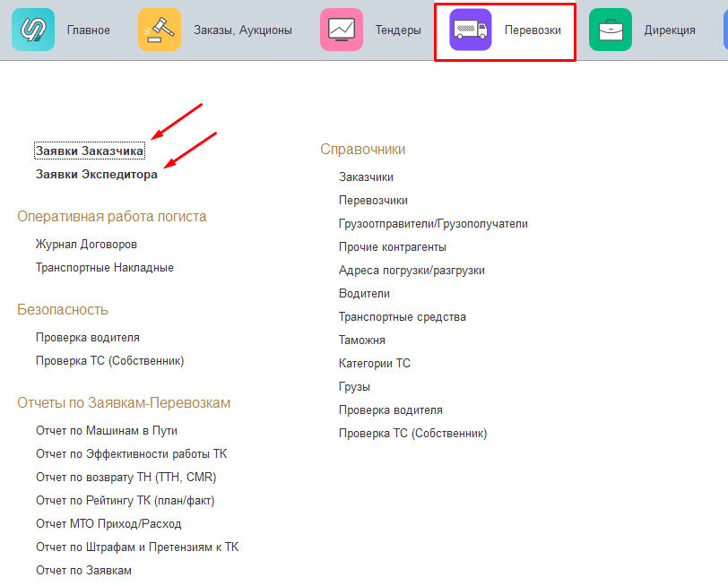Open Журнал Договоров
Image resolution: width=728 pixels, height=586 pixels.
(86, 245)
